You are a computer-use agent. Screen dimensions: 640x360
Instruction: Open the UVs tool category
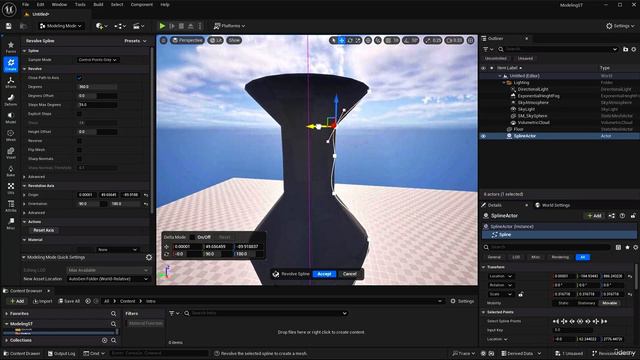[x=11, y=188]
